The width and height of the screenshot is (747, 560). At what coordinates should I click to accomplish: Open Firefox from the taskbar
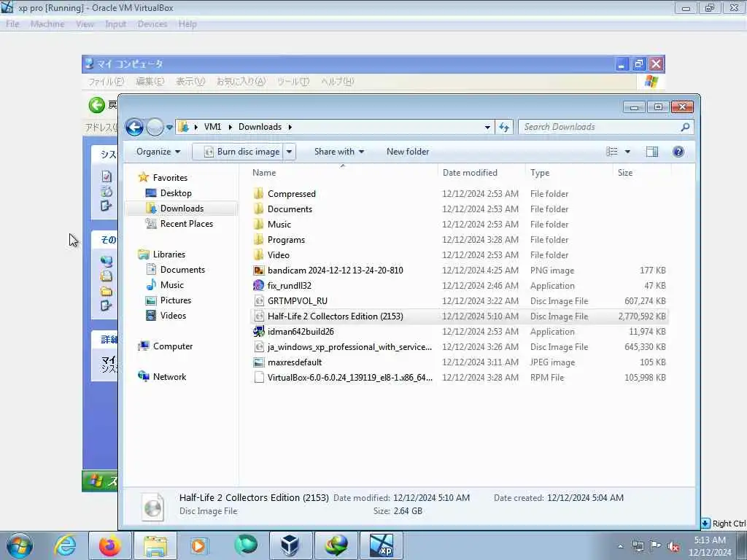[x=109, y=545]
